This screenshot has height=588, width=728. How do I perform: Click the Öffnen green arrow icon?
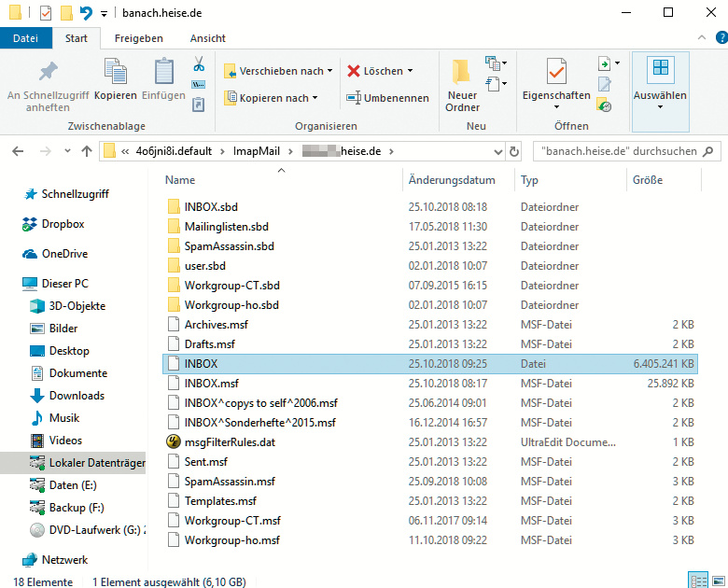click(x=604, y=63)
